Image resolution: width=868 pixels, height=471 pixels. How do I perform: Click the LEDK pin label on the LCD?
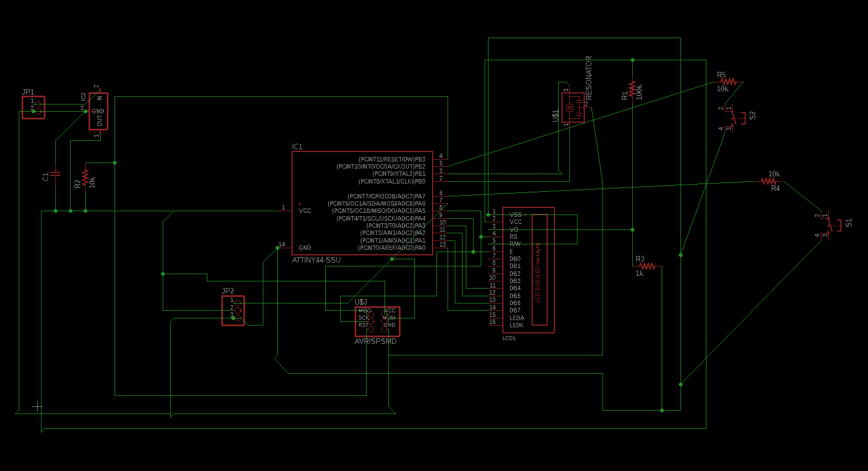(x=517, y=325)
